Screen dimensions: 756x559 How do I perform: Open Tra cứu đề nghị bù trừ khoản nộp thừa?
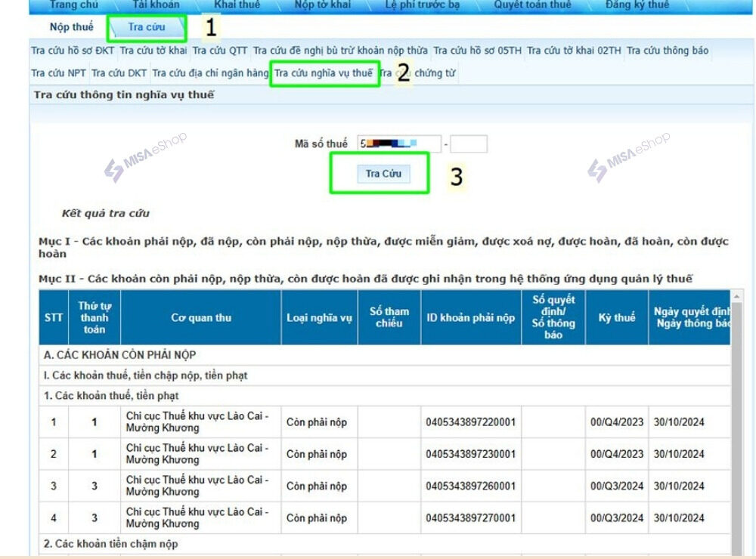click(340, 51)
